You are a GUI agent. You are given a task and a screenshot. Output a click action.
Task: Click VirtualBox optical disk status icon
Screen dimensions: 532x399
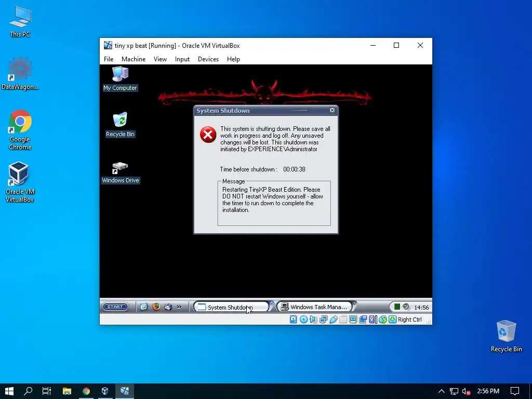point(303,320)
